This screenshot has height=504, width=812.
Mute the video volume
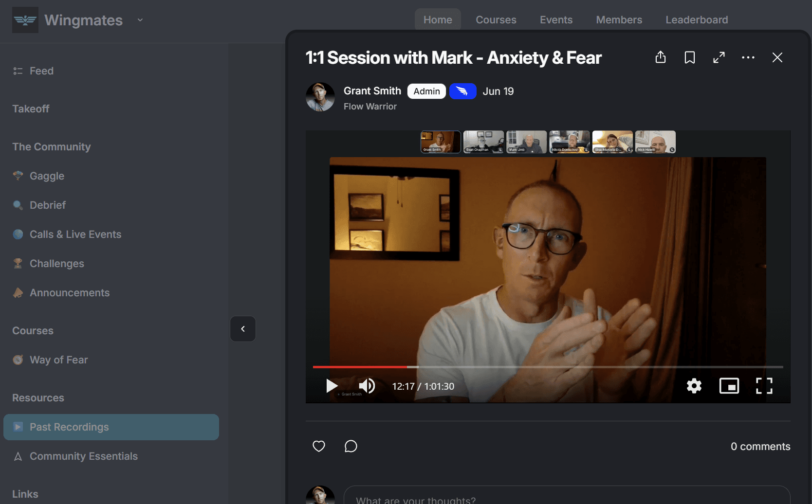coord(367,386)
